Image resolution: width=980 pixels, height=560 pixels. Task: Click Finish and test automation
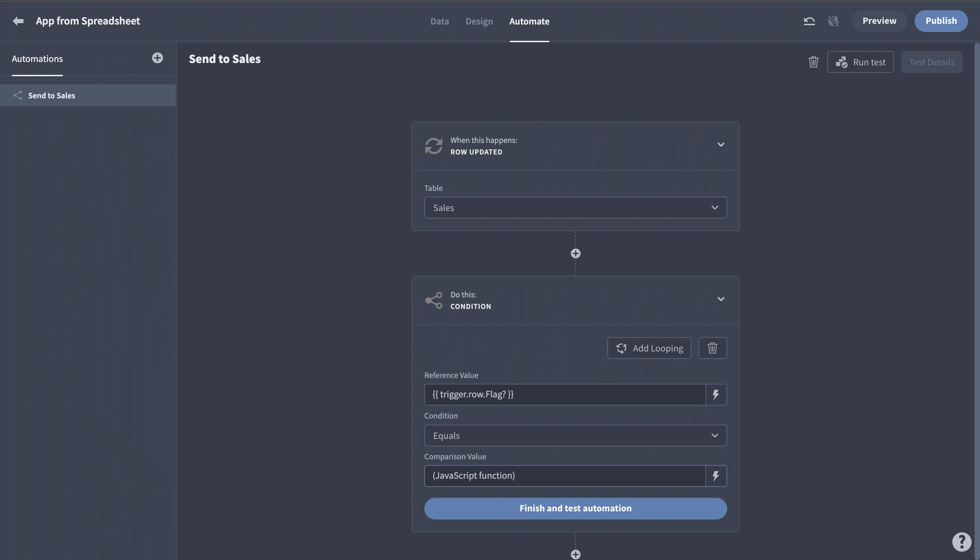pyautogui.click(x=575, y=509)
